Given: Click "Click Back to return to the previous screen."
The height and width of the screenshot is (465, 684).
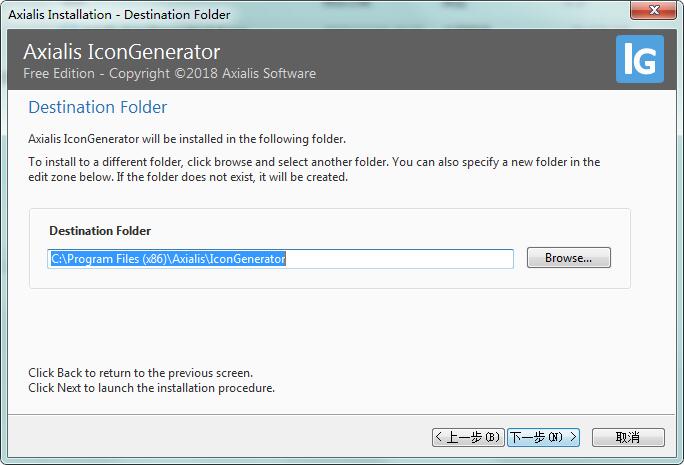Looking at the screenshot, I should (x=140, y=373).
